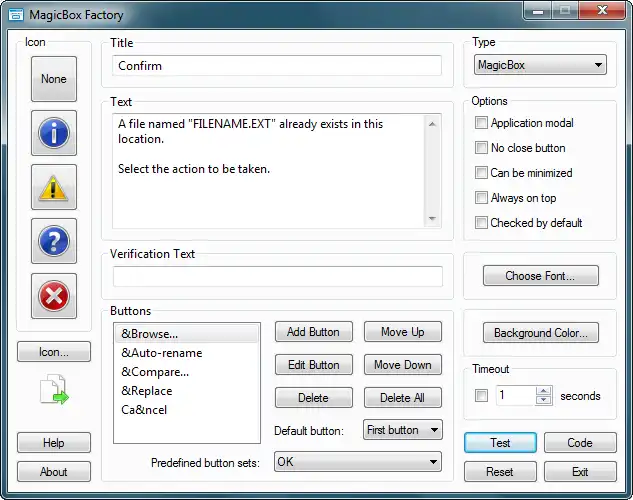Click Add Button
Viewport: 633px width, 500px height.
314,332
